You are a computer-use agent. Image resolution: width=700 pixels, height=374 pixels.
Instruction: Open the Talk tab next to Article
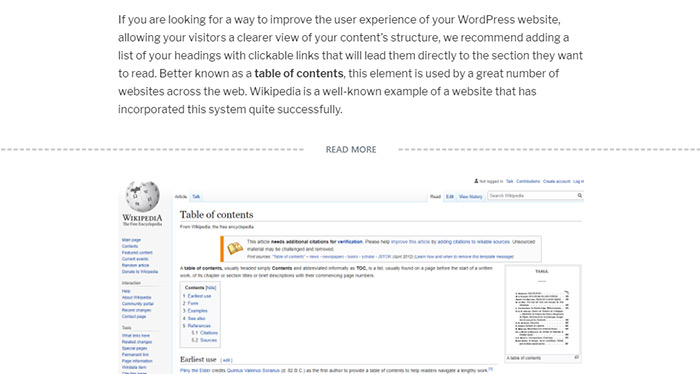[x=196, y=196]
